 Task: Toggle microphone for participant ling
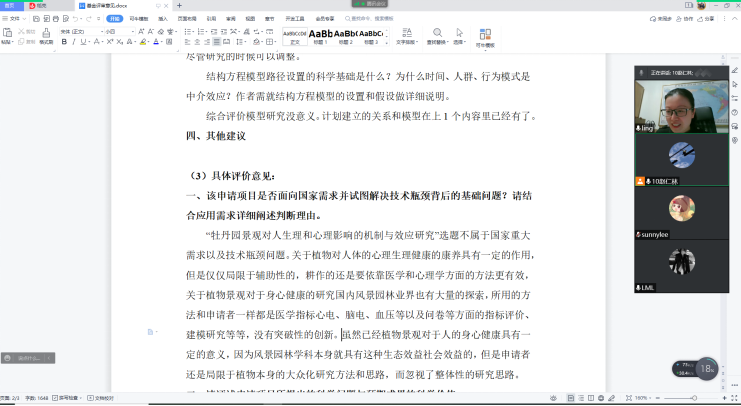tap(640, 129)
